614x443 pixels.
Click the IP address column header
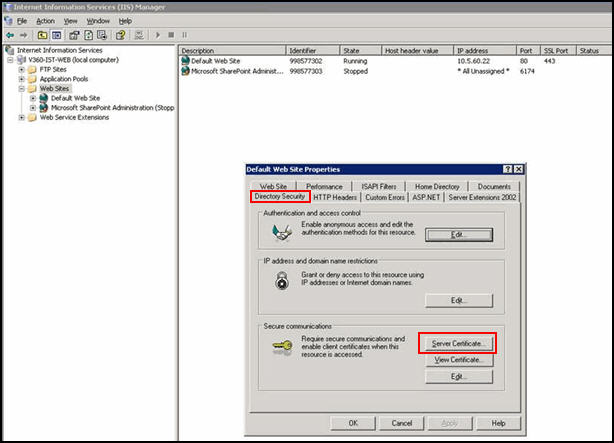pos(473,50)
